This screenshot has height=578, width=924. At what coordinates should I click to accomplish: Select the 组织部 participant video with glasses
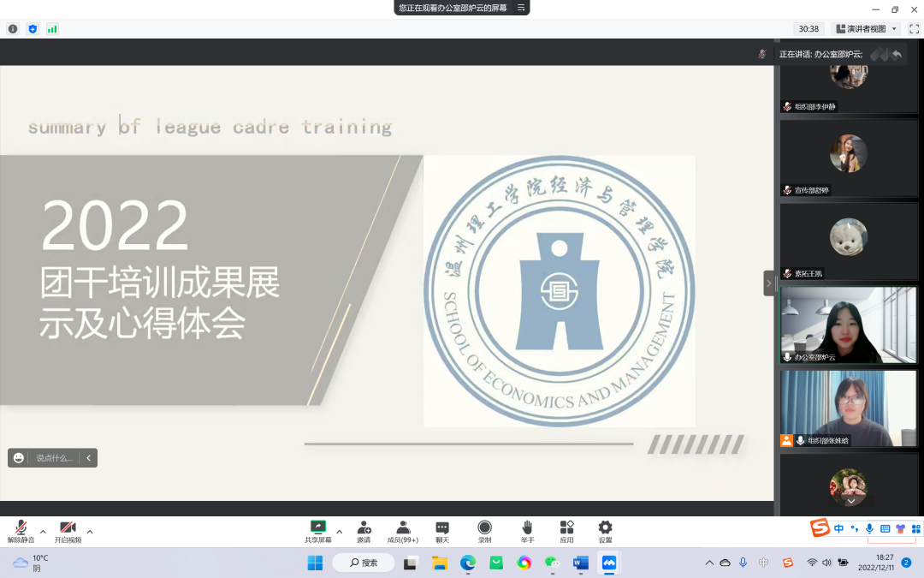click(x=849, y=408)
